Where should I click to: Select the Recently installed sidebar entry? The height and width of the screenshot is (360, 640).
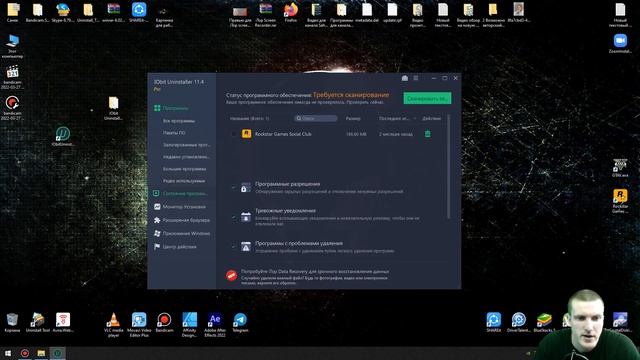186,157
